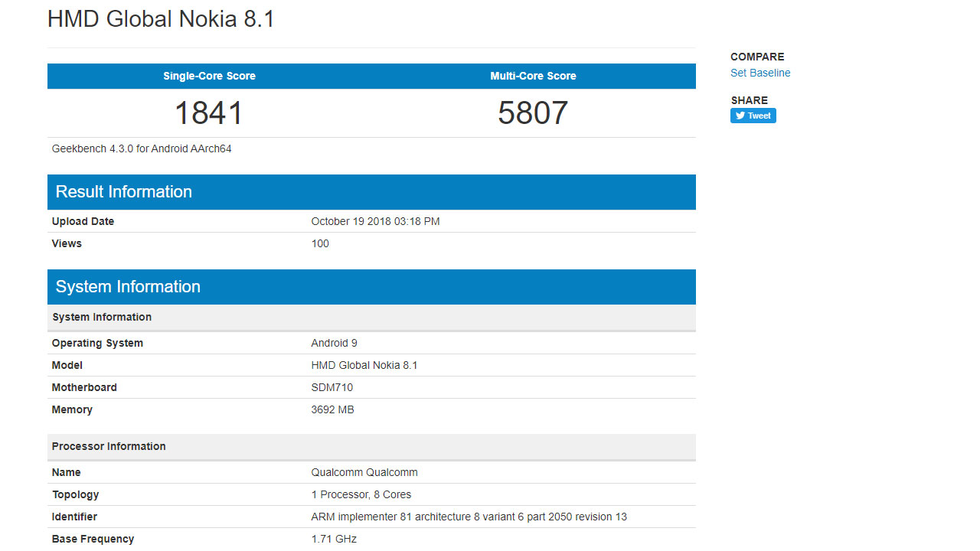Screen dimensions: 980x551
Task: Click the Motherboard label
Action: point(84,387)
